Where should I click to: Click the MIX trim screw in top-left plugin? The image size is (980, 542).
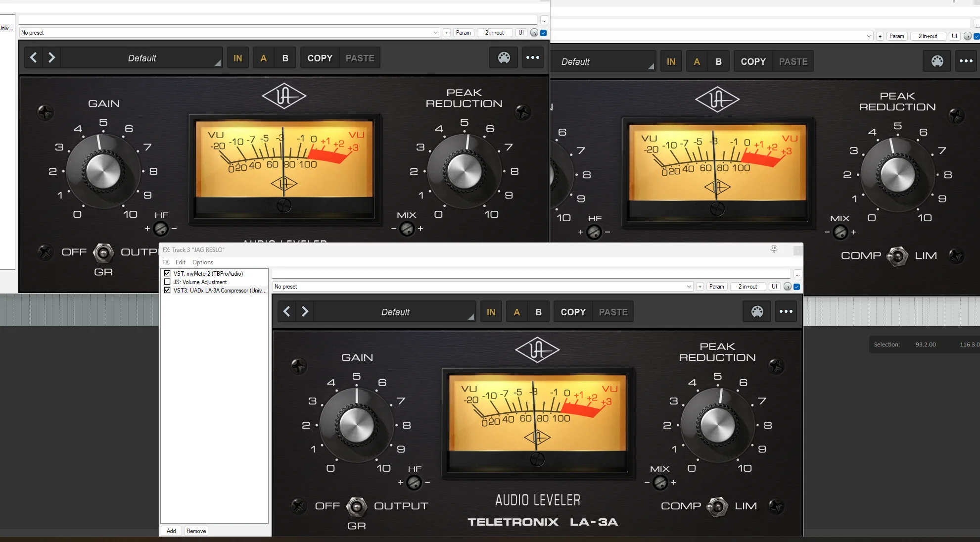[407, 229]
